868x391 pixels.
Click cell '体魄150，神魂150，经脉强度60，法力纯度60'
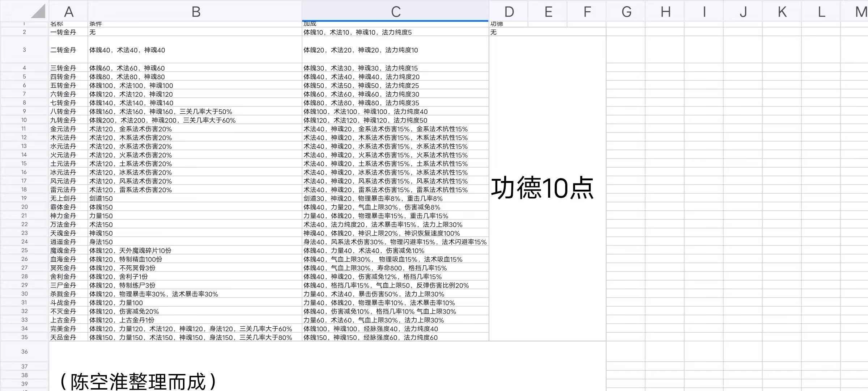(395, 337)
